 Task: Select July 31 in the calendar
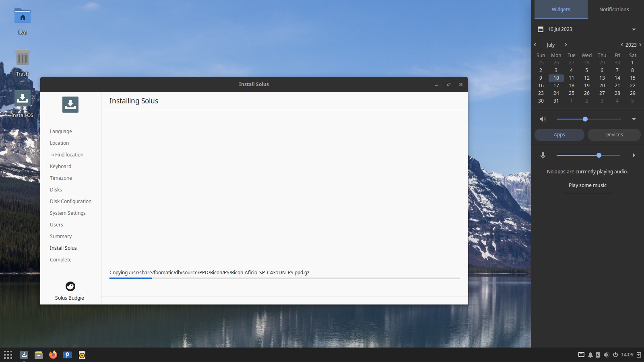coord(556,101)
